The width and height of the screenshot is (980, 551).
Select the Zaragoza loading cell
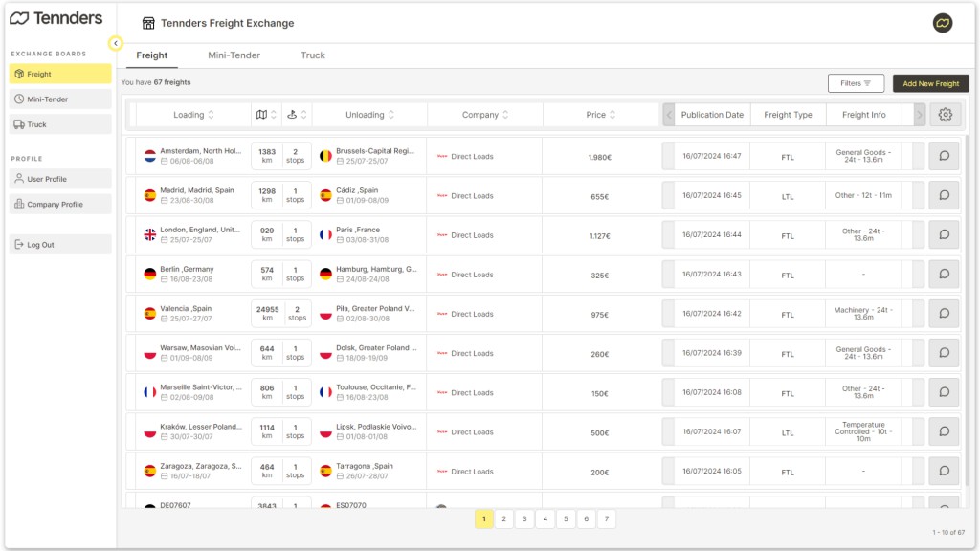click(192, 471)
